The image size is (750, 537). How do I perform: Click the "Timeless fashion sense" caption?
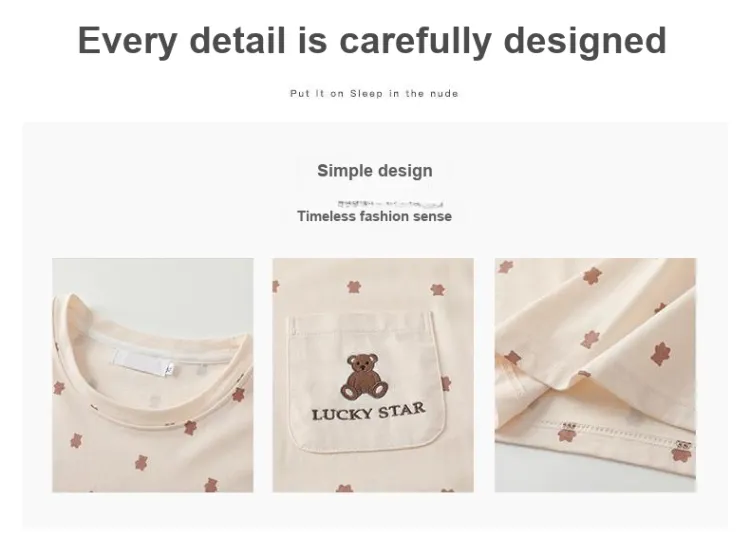(x=375, y=216)
